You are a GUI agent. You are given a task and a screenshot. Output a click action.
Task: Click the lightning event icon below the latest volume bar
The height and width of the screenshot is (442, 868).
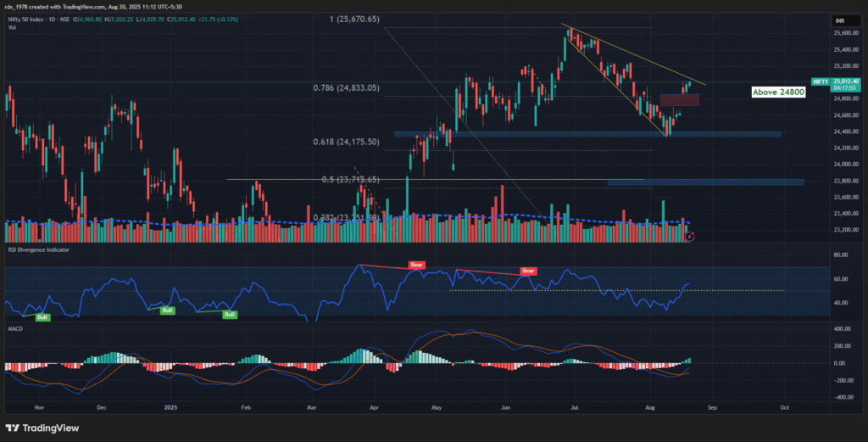(x=689, y=237)
